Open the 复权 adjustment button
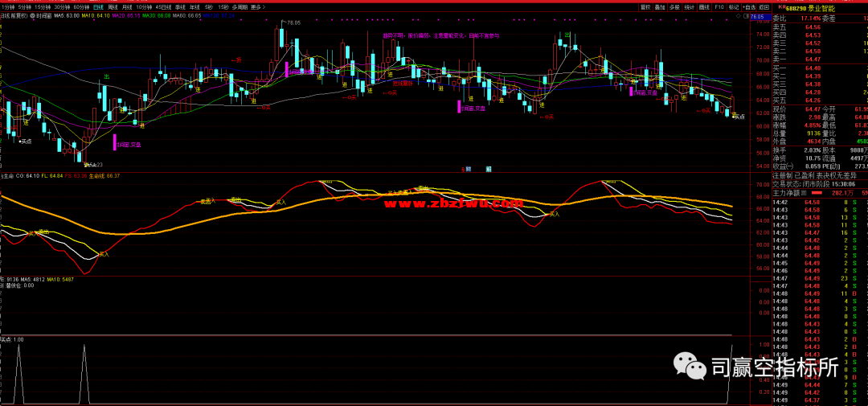Viewport: 868px width, 406px height. 645,7
